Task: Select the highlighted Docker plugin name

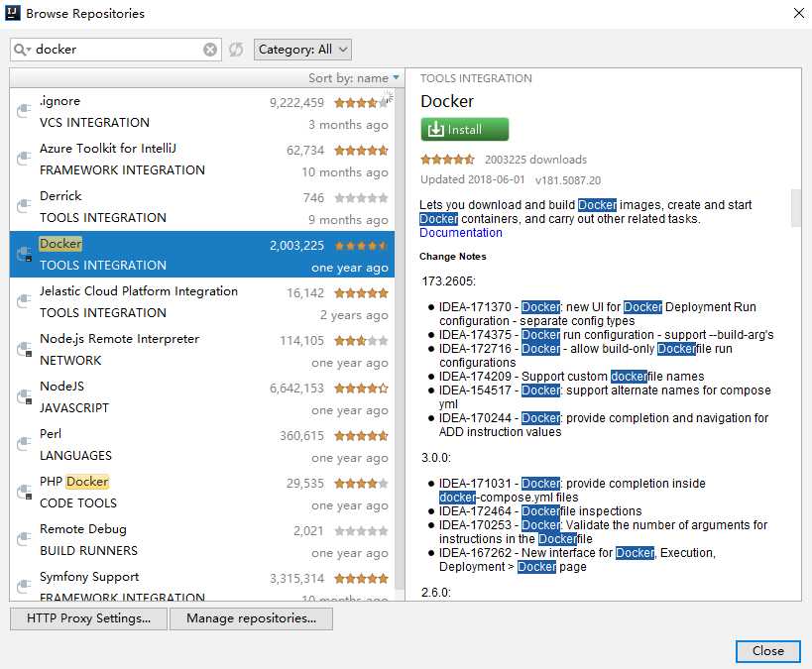Action: (60, 244)
